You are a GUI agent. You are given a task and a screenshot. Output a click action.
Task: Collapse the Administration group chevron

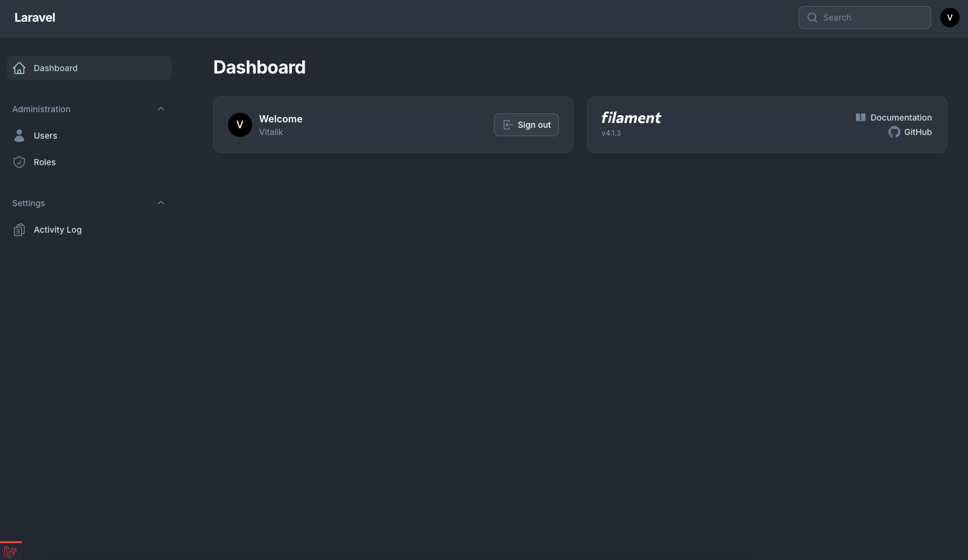tap(161, 109)
